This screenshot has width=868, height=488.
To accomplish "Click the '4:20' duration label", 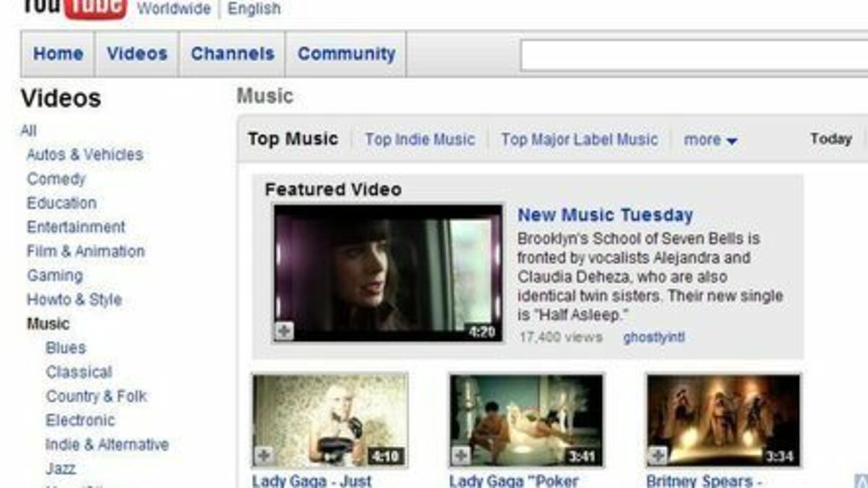I will 480,332.
